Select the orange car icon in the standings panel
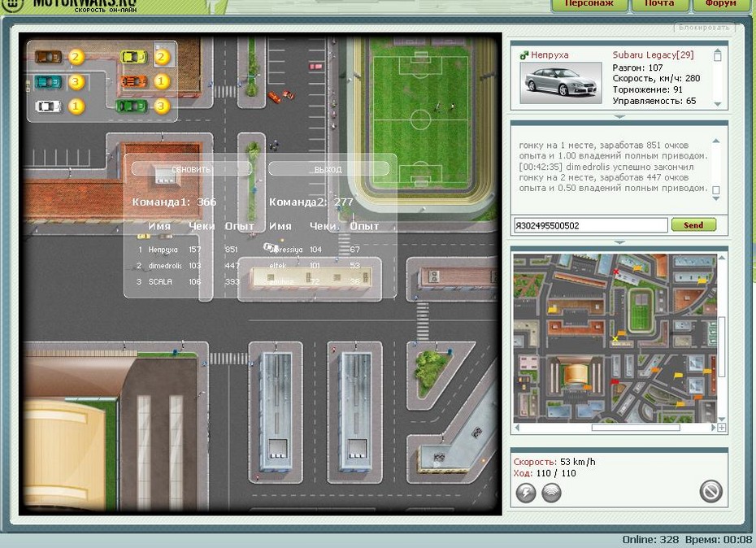This screenshot has width=756, height=548. [133, 81]
